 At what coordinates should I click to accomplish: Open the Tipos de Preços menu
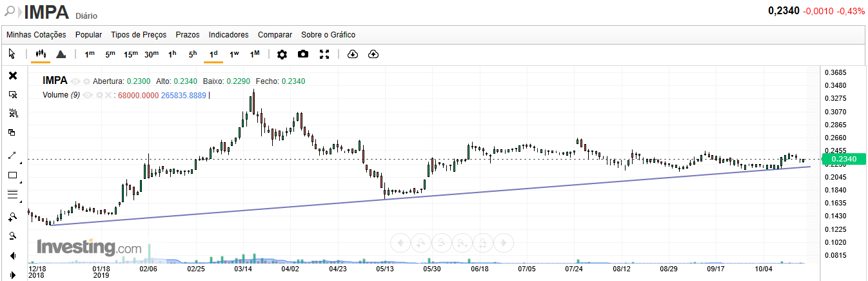tap(139, 35)
